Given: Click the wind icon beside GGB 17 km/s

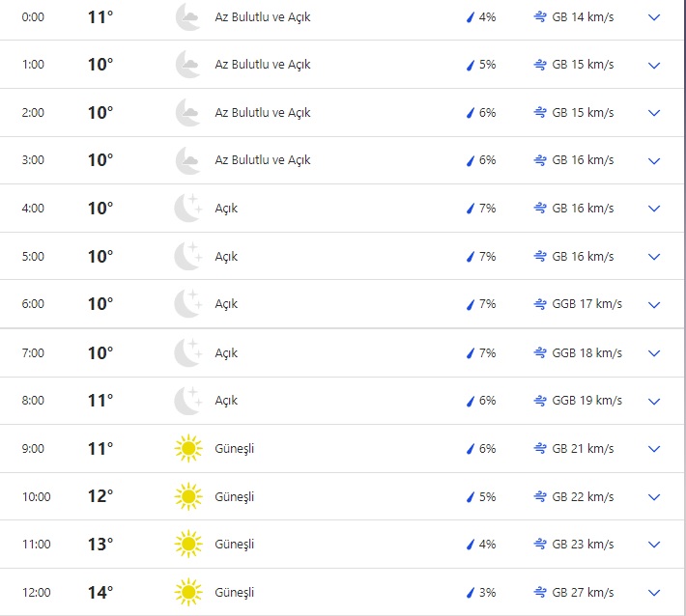Looking at the screenshot, I should pyautogui.click(x=540, y=304).
